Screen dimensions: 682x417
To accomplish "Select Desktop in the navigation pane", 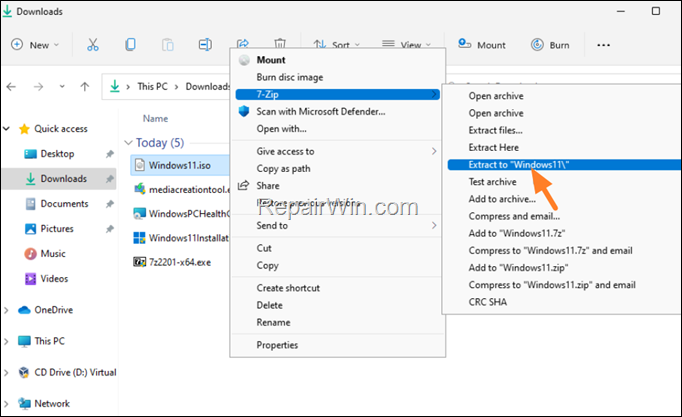I will [x=57, y=154].
